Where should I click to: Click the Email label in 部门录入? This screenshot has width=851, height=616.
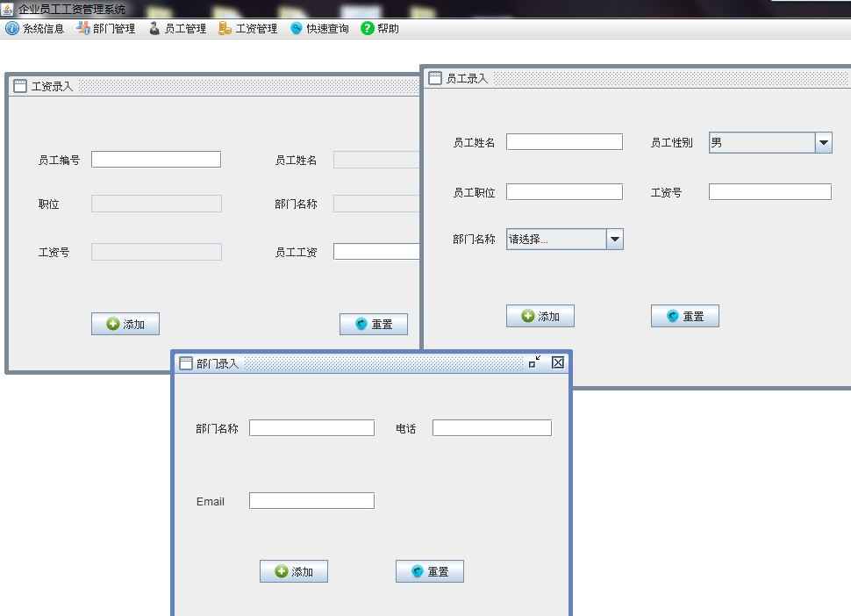tap(210, 501)
